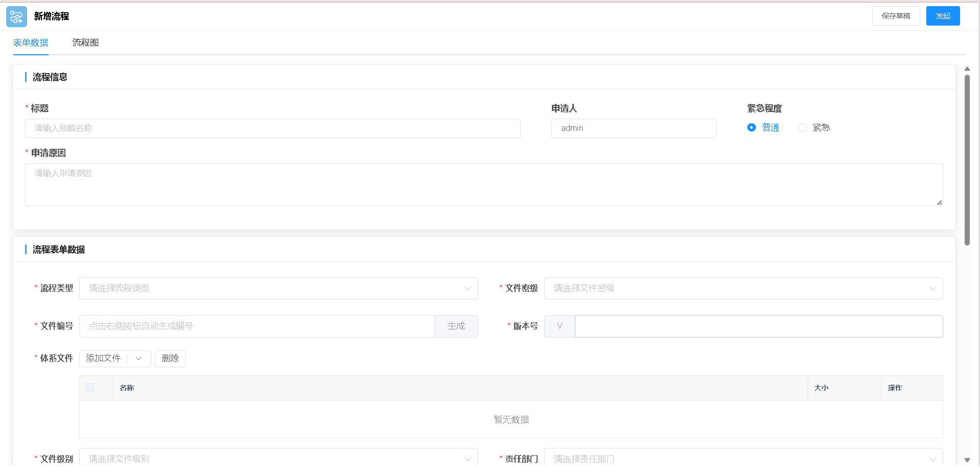Select the 紧急 urgency radio button
Image resolution: width=980 pixels, height=467 pixels.
coord(801,127)
